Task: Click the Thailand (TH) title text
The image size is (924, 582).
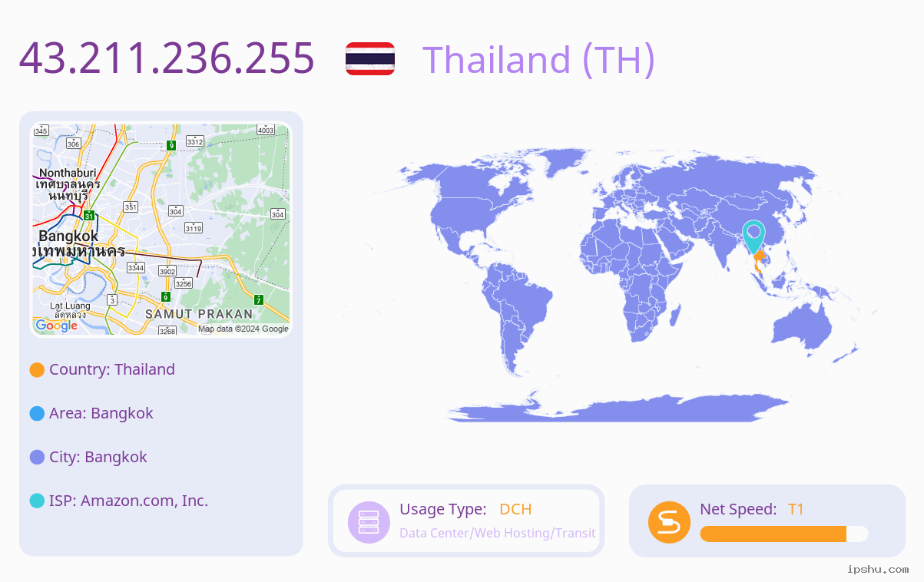Action: coord(538,59)
